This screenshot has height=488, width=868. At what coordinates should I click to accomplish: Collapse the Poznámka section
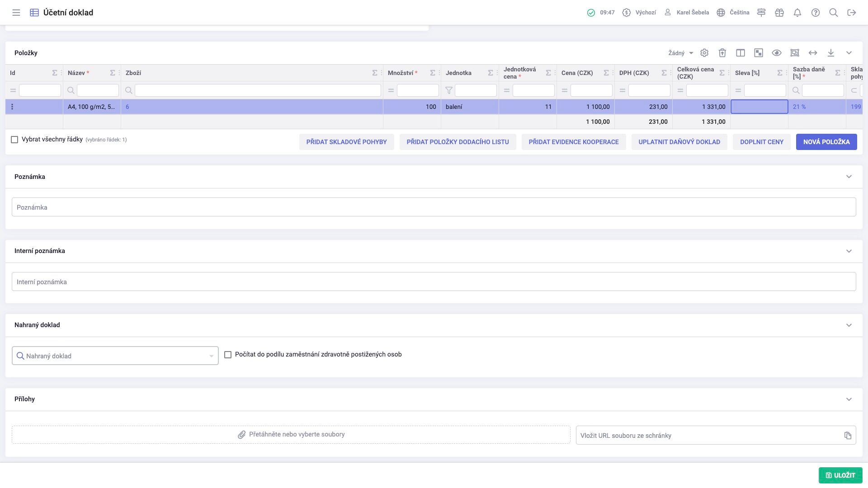(x=849, y=177)
